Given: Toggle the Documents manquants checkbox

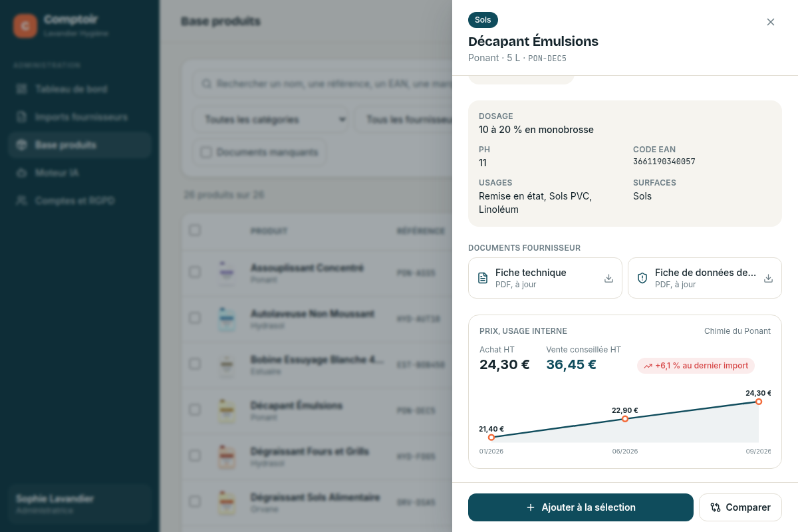Looking at the screenshot, I should (206, 152).
